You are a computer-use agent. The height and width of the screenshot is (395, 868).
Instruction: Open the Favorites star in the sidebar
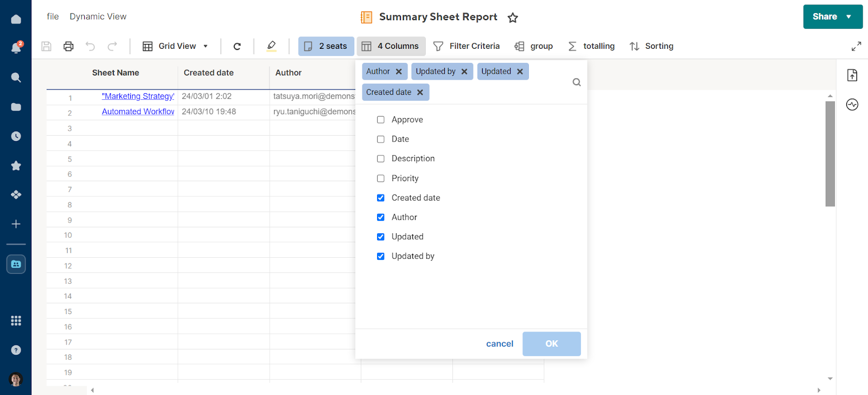16,165
